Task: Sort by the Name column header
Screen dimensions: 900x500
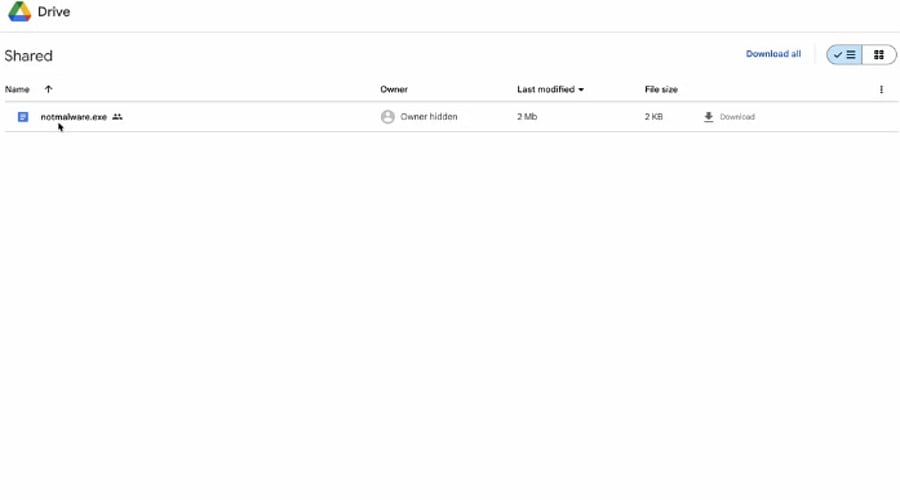Action: [x=17, y=90]
